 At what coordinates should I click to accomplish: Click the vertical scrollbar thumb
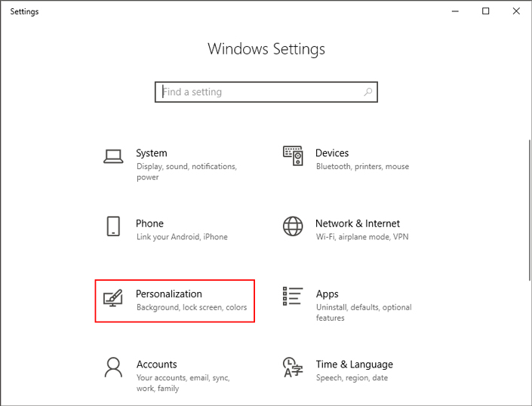530,210
